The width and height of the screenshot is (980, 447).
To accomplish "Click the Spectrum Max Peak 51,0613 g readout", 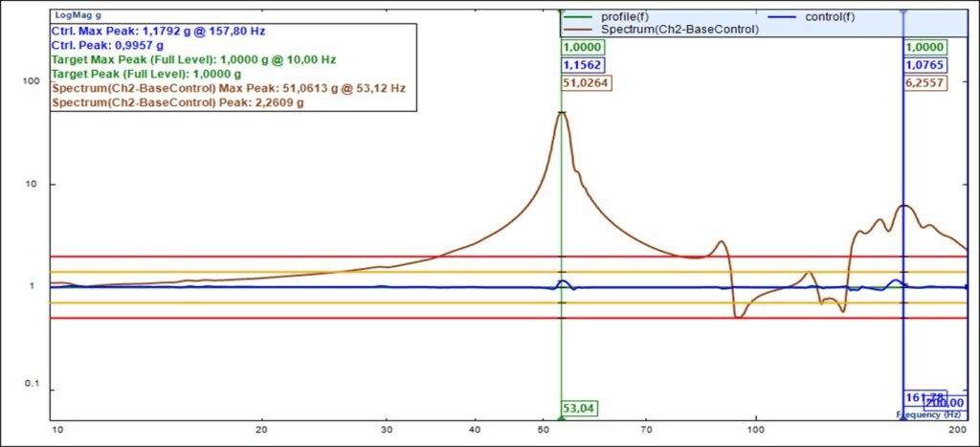I will (x=229, y=88).
